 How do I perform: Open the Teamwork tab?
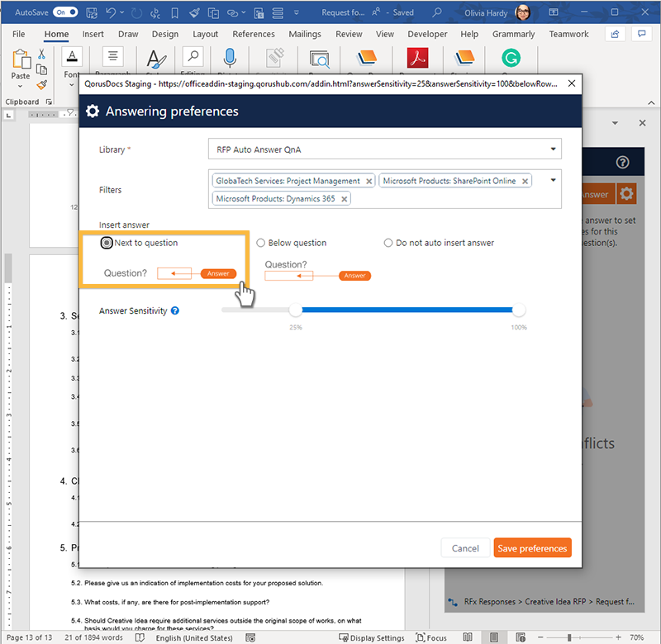point(568,34)
